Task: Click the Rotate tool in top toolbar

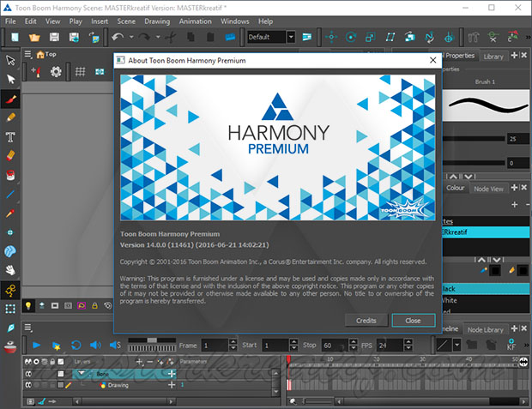Action: click(x=350, y=37)
